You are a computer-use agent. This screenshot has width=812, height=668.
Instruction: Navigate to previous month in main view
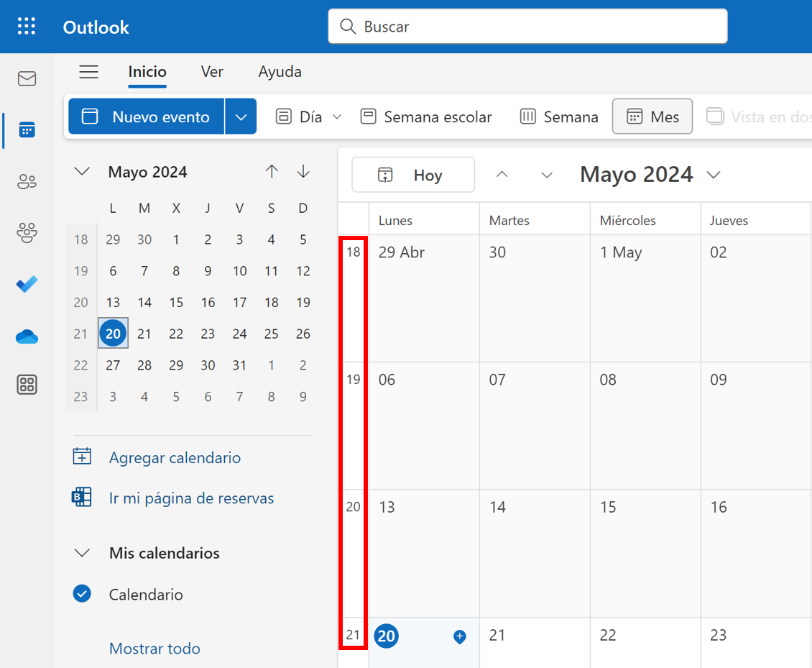pos(502,175)
